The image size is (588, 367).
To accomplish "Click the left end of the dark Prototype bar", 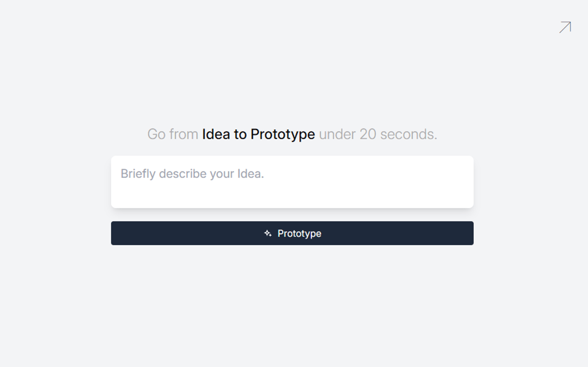I will (x=120, y=233).
